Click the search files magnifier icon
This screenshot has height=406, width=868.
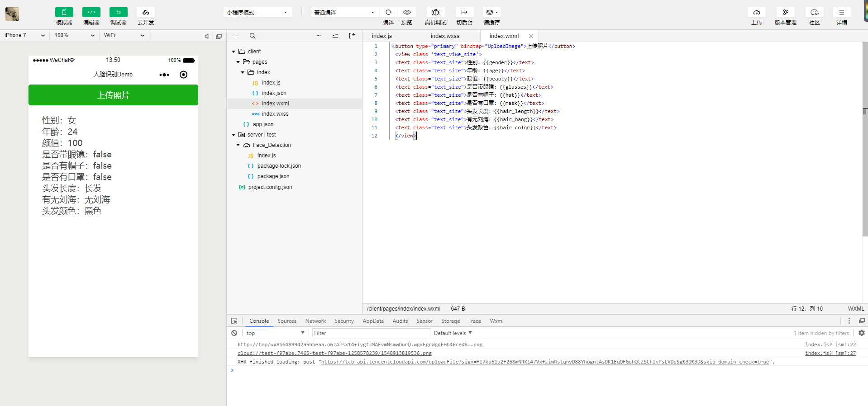253,36
